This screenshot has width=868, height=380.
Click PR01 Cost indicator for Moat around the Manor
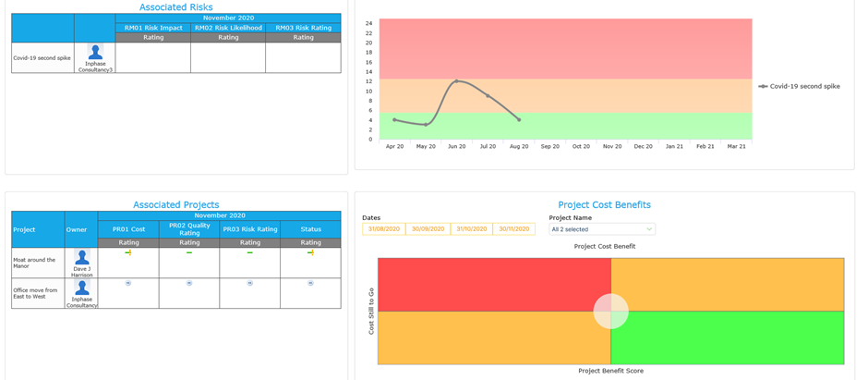(127, 252)
